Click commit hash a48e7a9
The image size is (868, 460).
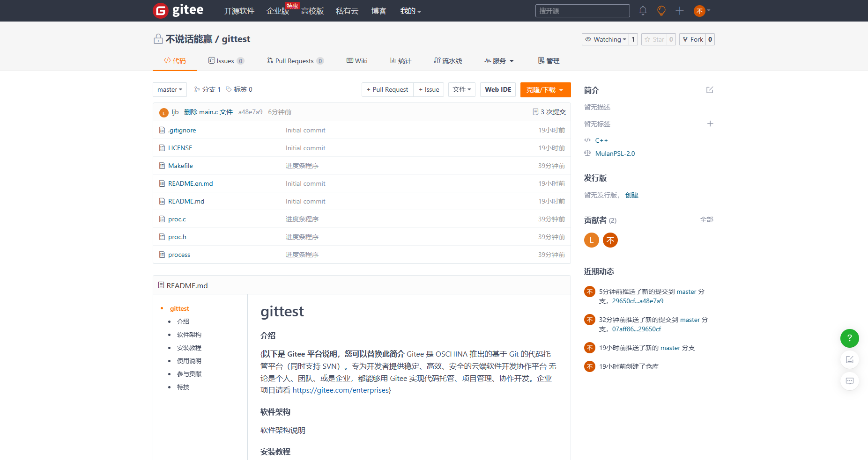click(x=250, y=112)
